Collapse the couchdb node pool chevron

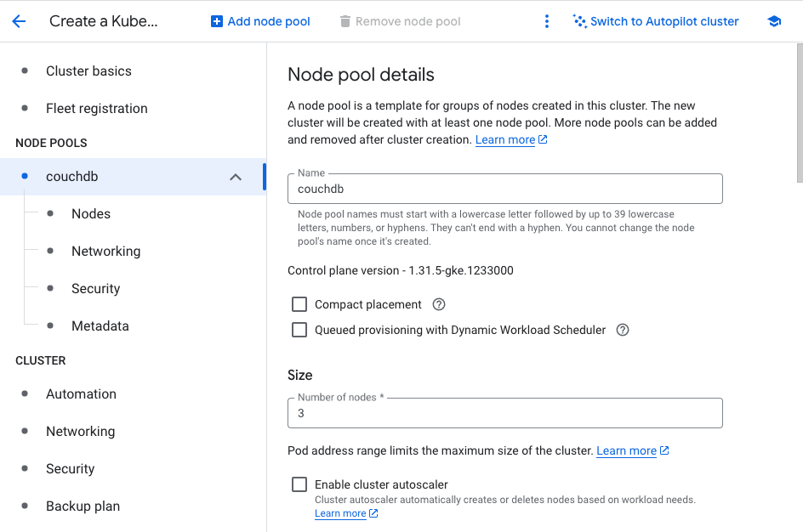click(236, 177)
